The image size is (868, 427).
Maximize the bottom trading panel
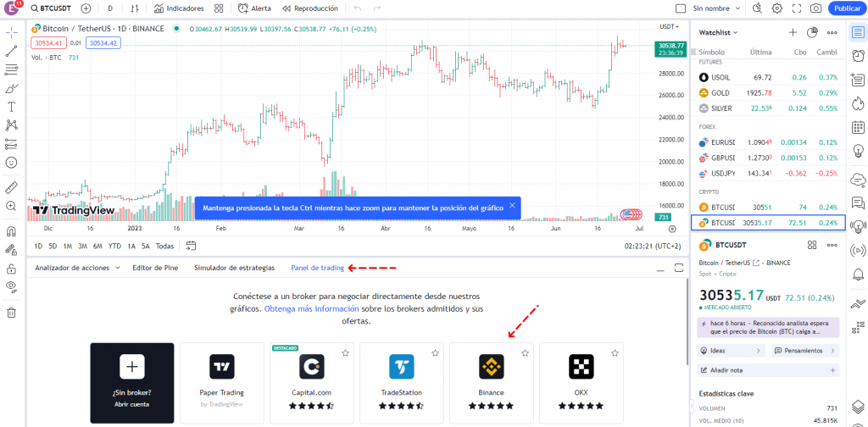click(679, 269)
